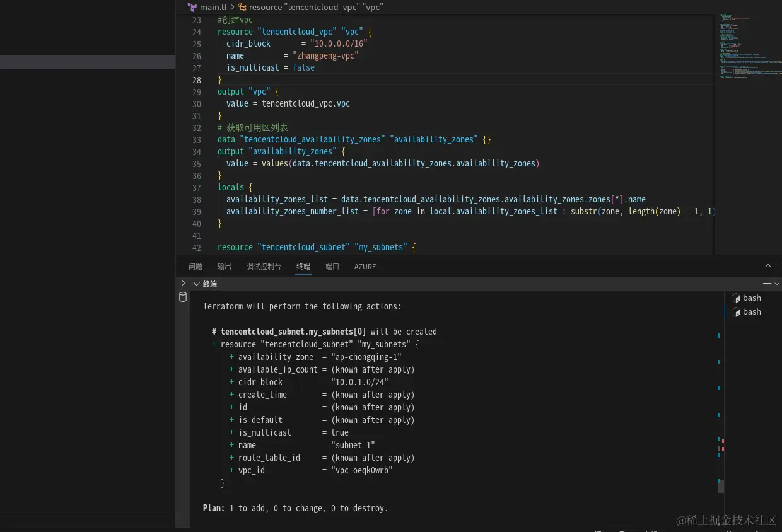Click the tencentcloud_subnet.my_subnets[0] will be created line
Viewport: 782px width, 532px height.
(325, 332)
